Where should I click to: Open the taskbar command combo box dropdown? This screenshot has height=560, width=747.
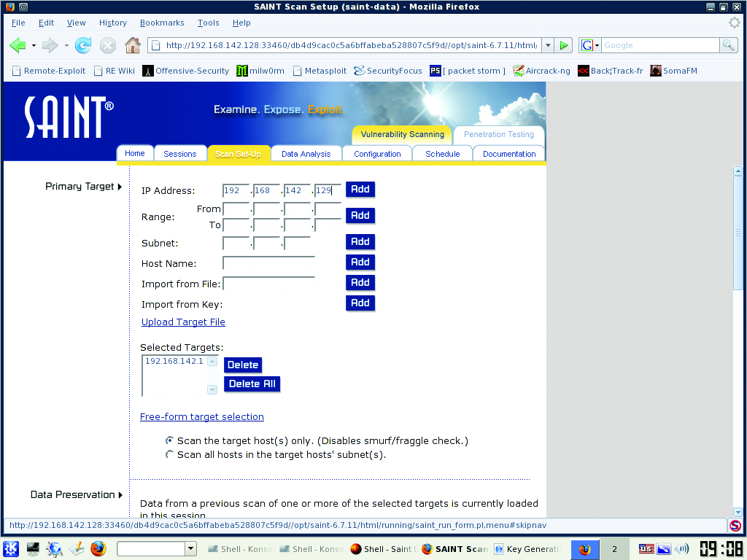(191, 548)
